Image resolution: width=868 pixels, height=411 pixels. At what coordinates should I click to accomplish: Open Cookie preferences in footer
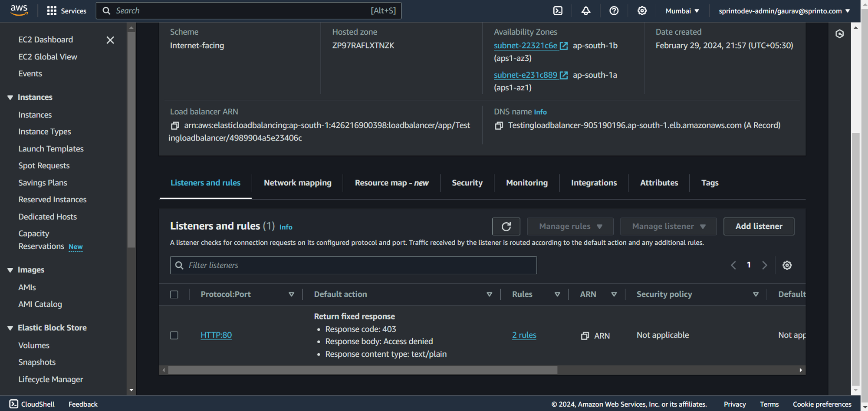[x=822, y=404]
